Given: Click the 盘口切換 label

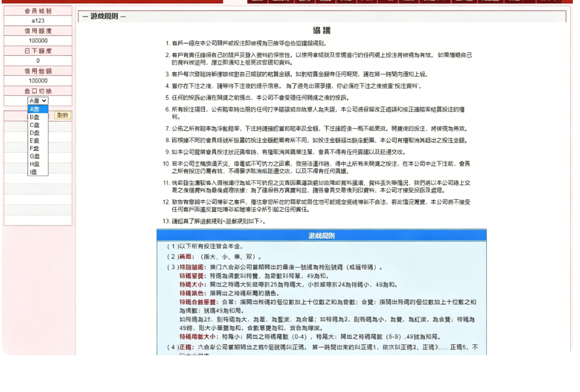Looking at the screenshot, I should [x=38, y=90].
